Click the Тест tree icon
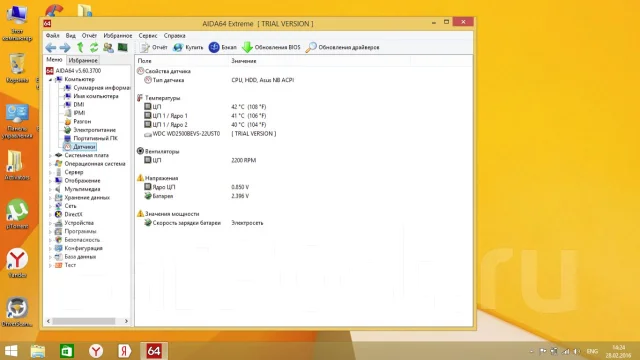Screen dimensions: 640x360 tap(58, 265)
